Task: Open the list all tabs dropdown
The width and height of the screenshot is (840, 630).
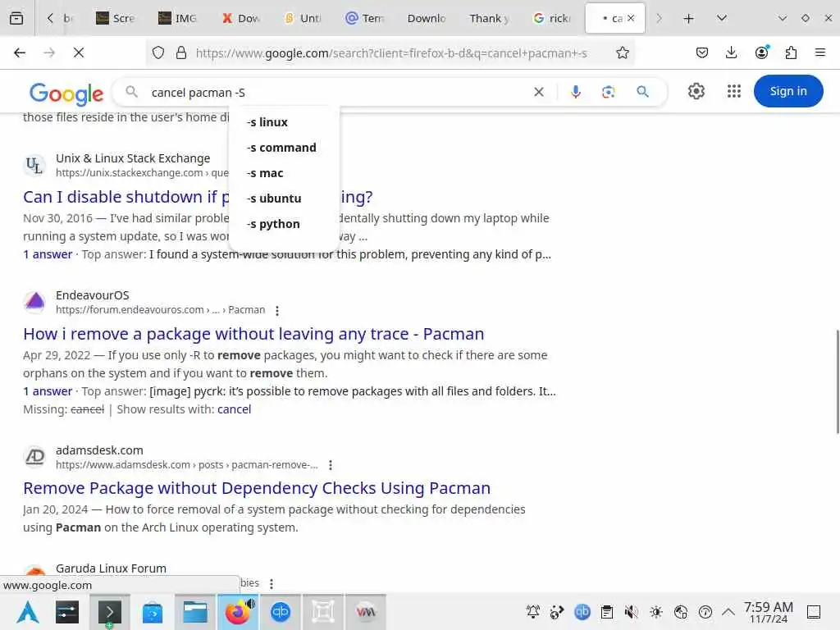Action: click(722, 18)
